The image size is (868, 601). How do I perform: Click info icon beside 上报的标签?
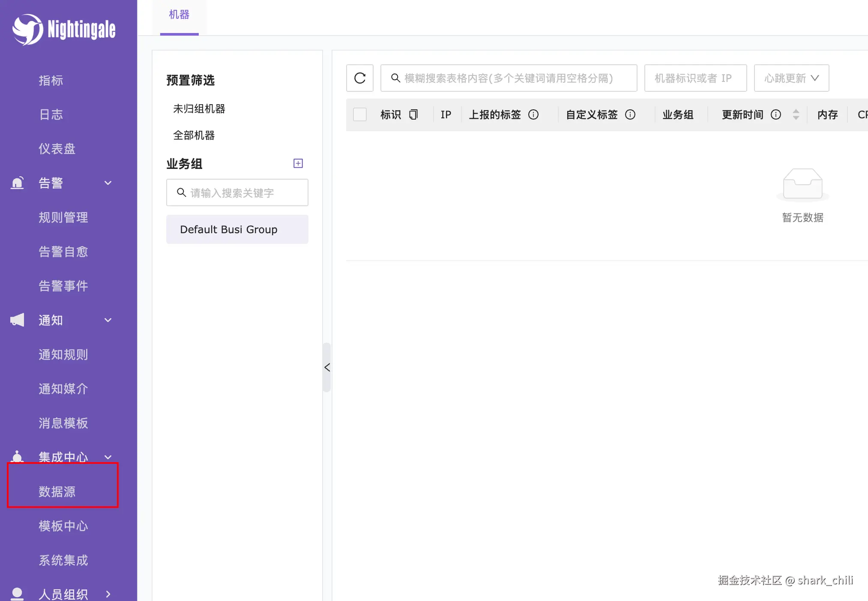533,114
